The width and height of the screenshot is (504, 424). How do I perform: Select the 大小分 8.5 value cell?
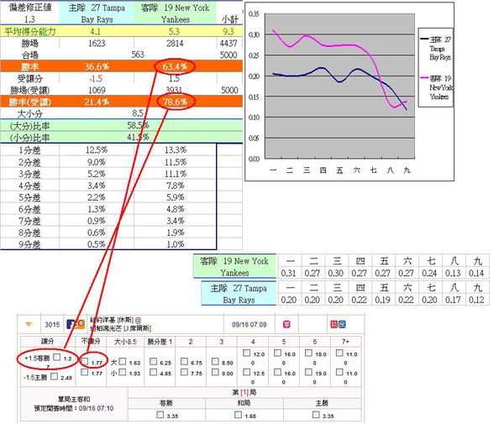coord(138,113)
